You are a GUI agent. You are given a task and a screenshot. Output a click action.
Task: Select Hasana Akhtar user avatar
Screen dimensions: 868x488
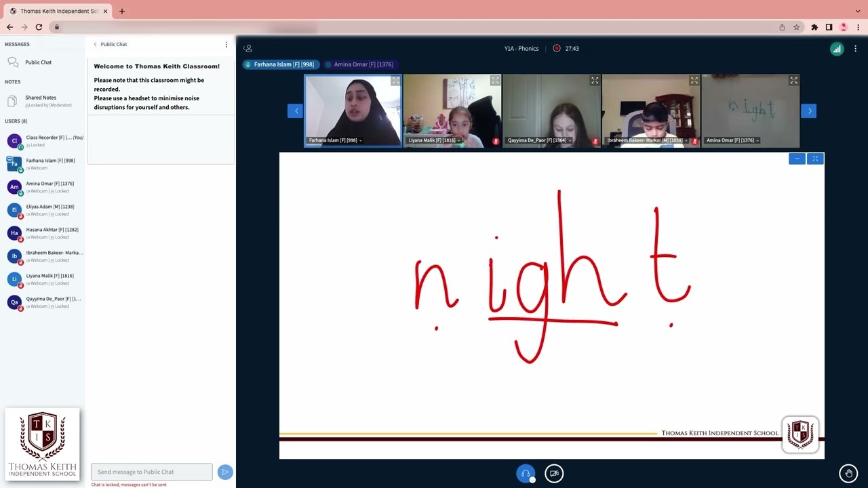[14, 233]
